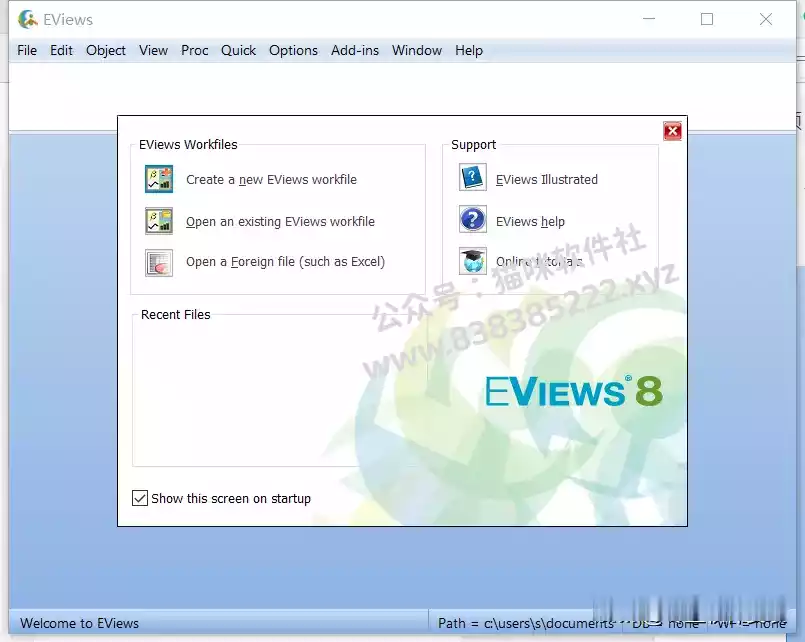Click the EViews Illustrated book icon
The height and width of the screenshot is (642, 805).
click(x=472, y=178)
